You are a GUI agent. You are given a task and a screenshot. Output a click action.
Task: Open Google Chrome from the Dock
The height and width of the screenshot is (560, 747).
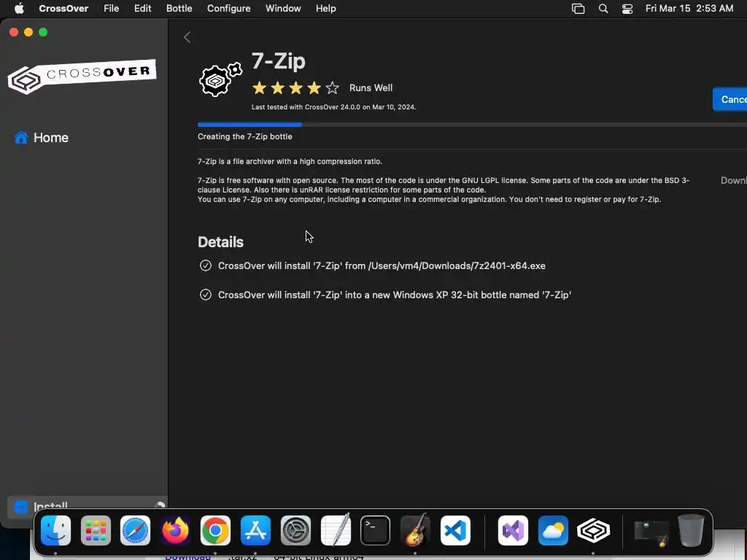click(x=215, y=530)
